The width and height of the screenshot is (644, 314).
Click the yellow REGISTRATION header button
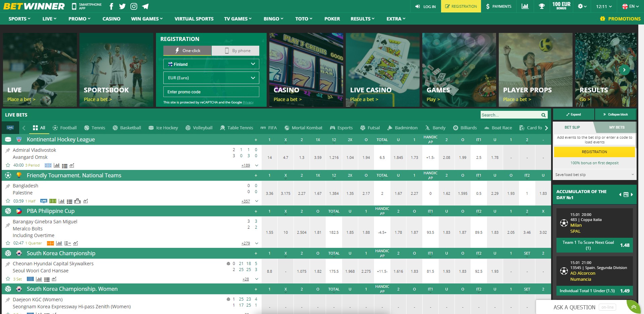461,6
